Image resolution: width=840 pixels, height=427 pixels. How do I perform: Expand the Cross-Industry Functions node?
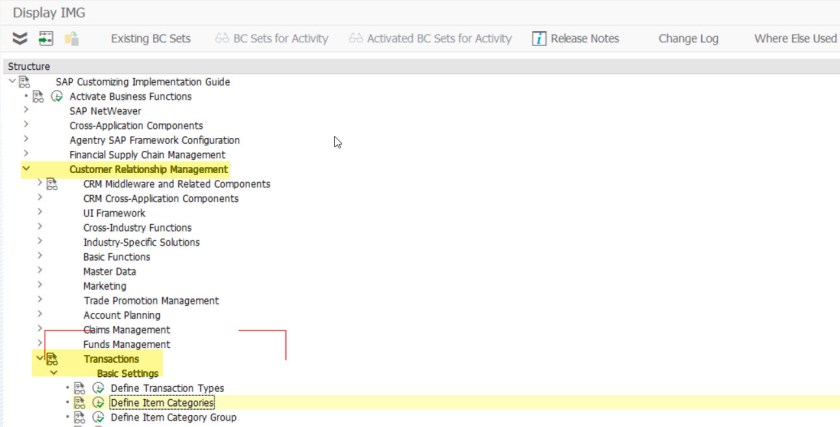pos(40,226)
